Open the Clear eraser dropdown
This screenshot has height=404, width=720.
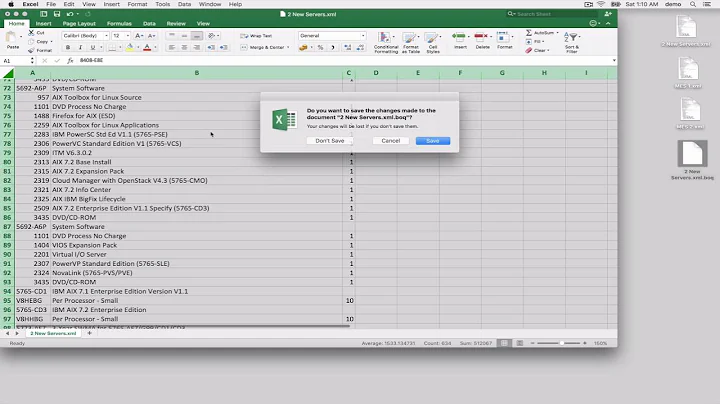tap(537, 50)
